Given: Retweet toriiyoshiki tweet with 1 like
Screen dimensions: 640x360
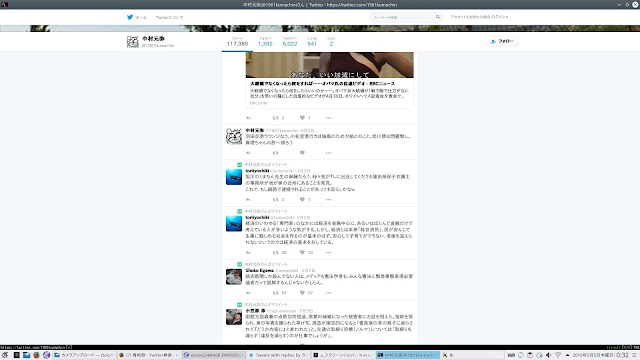Looking at the screenshot, I should [276, 200].
